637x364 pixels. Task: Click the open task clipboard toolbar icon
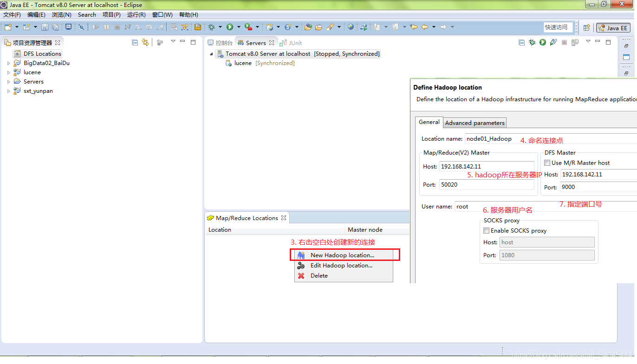point(198,27)
